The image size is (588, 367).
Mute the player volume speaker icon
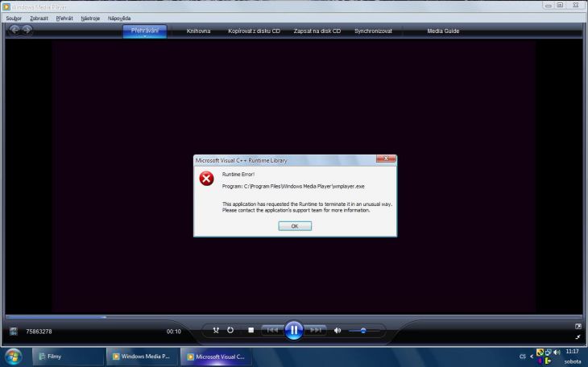pyautogui.click(x=337, y=330)
